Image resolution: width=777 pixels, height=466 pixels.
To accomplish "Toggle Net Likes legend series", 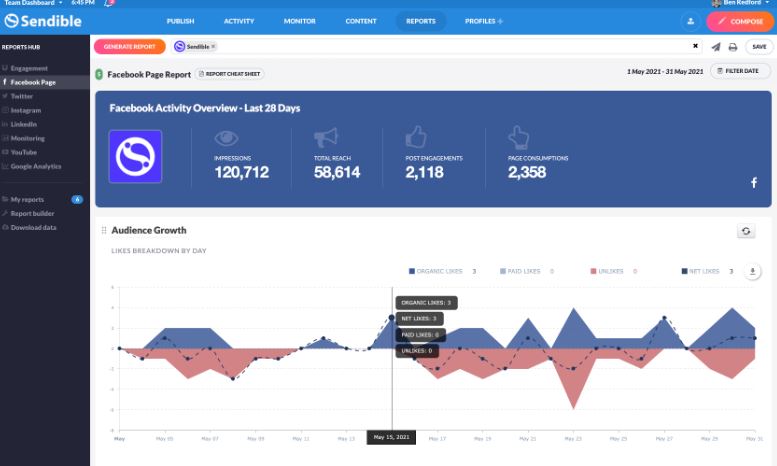I will [700, 271].
